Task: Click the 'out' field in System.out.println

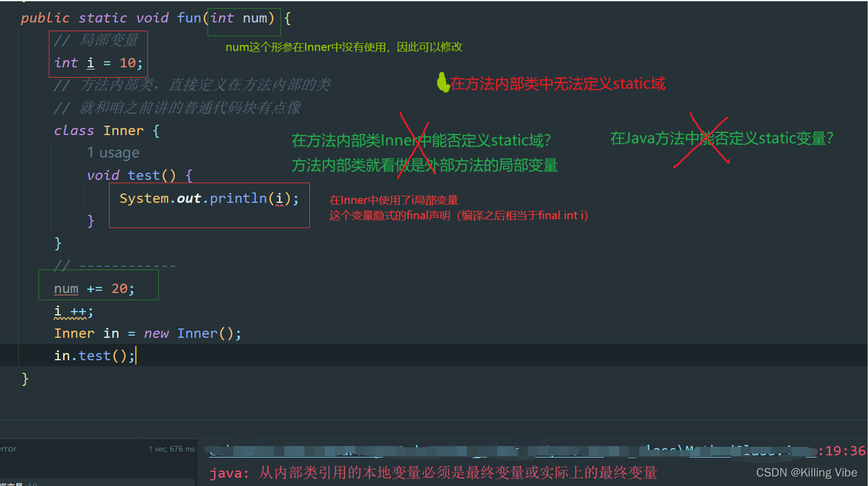Action: [x=189, y=198]
